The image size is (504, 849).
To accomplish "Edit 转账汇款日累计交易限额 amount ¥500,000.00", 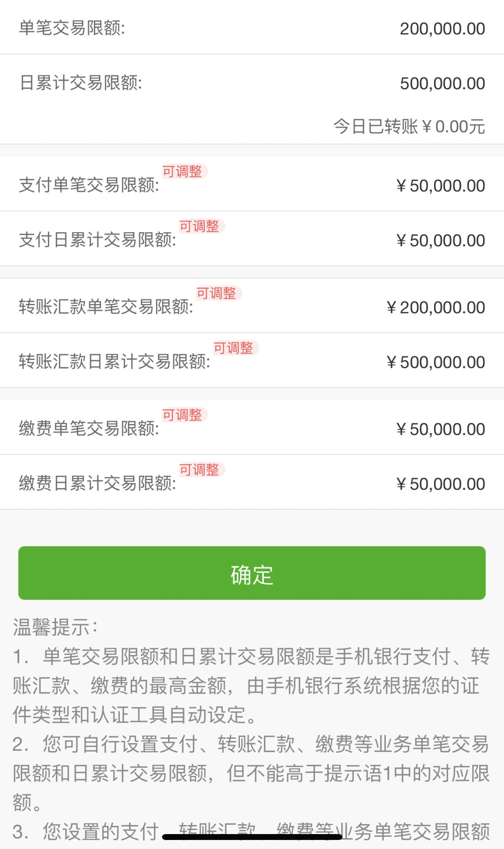I will pos(436,362).
